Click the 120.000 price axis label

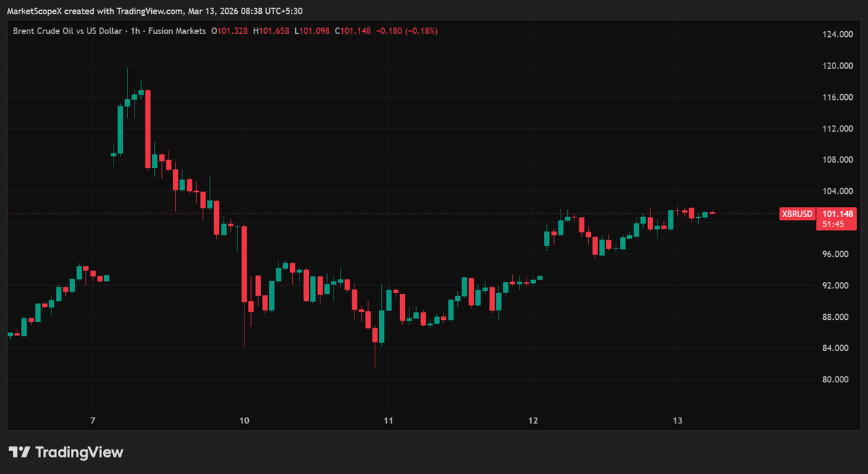pyautogui.click(x=838, y=66)
